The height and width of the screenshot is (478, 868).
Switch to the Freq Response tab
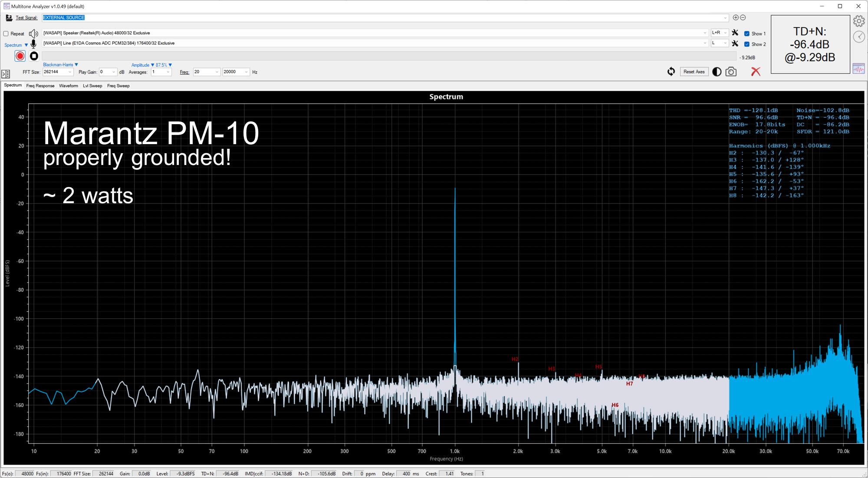[x=40, y=86]
